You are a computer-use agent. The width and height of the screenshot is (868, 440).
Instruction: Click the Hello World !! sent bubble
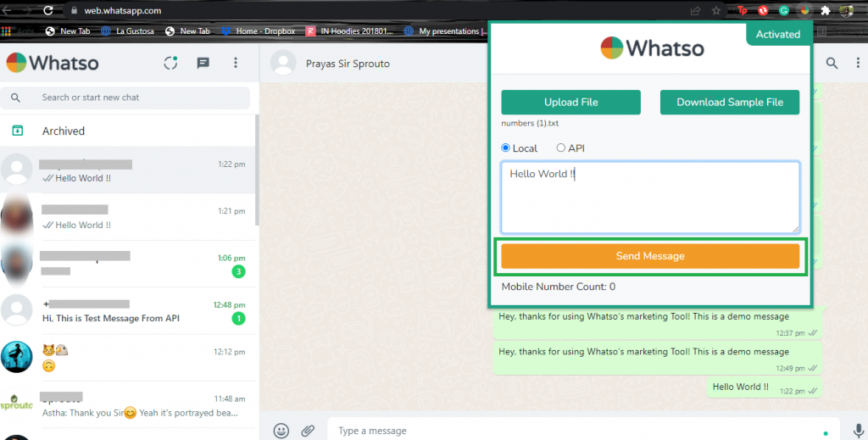764,387
